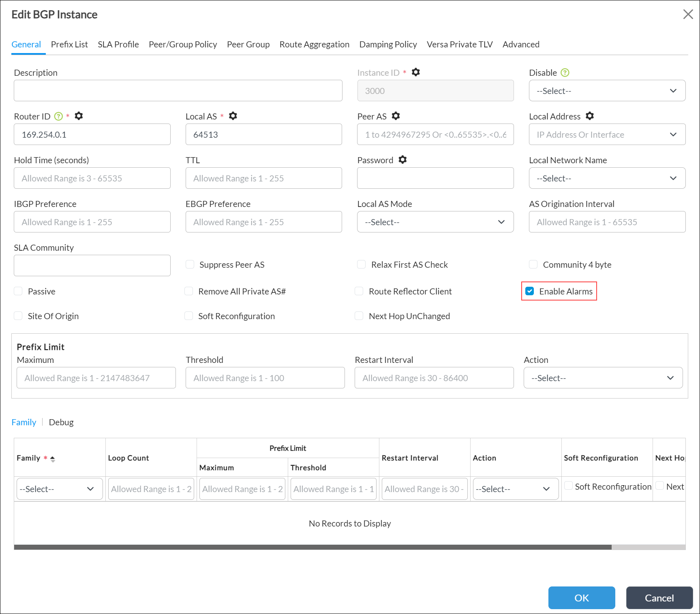Check Soft Reconfiguration in Family table row
The image size is (700, 614).
point(569,486)
